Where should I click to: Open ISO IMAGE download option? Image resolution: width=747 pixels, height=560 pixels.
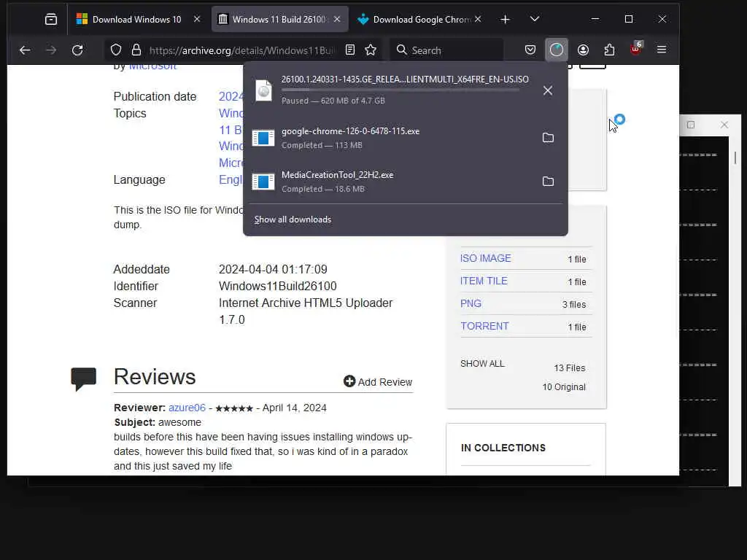[x=485, y=258]
